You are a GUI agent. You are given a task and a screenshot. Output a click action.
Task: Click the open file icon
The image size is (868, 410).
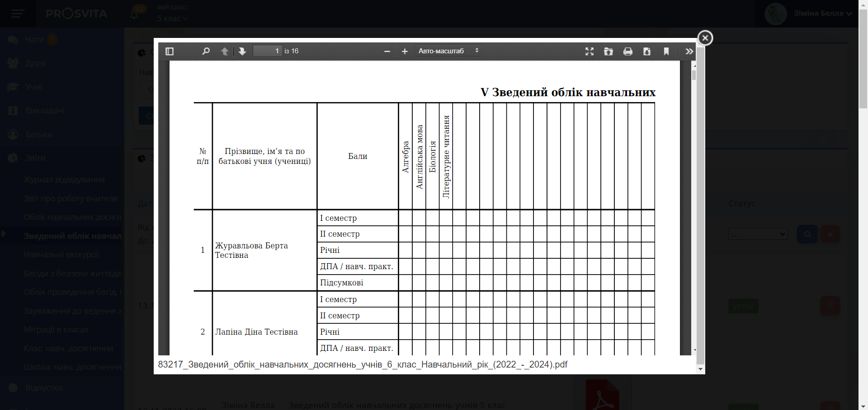click(x=609, y=51)
